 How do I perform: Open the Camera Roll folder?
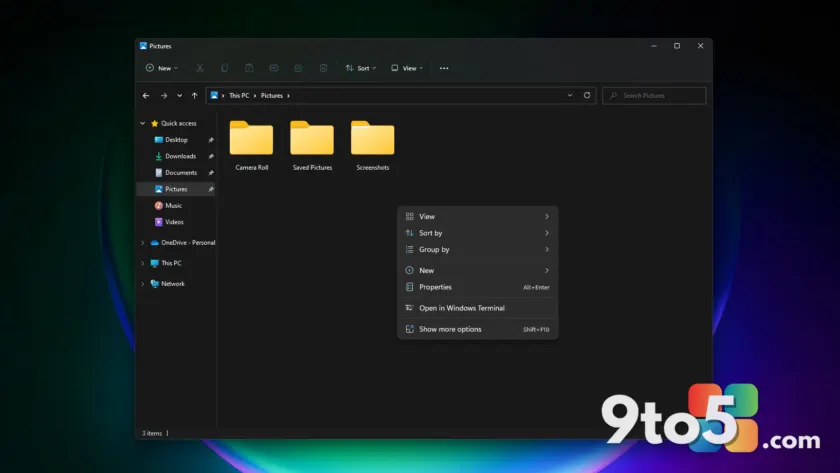point(251,146)
